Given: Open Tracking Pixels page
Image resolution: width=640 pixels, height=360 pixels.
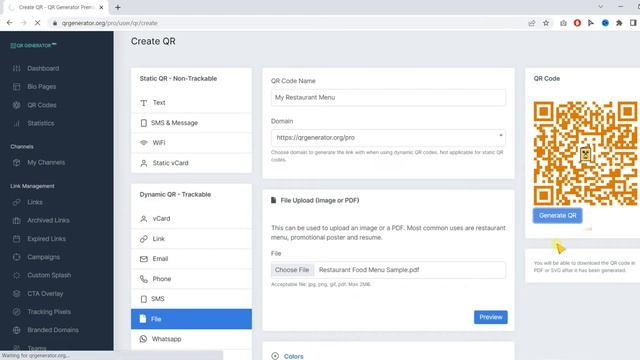Looking at the screenshot, I should pos(49,312).
